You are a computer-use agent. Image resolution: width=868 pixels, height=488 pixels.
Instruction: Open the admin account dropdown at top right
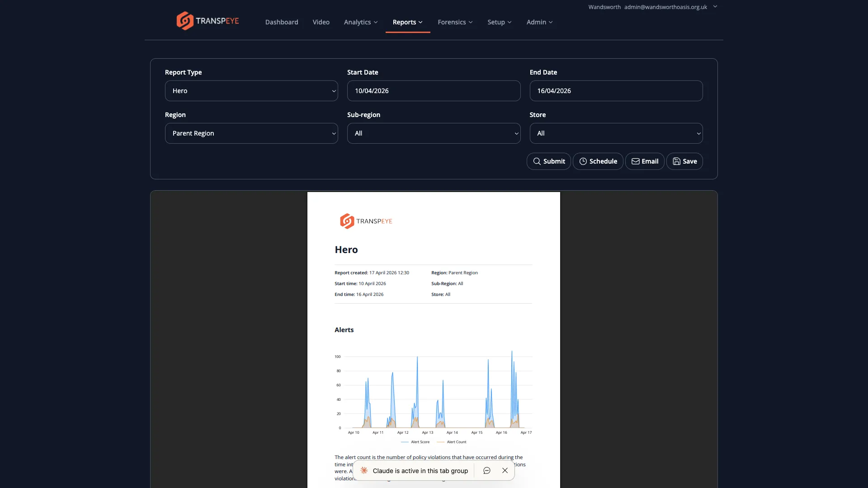715,7
